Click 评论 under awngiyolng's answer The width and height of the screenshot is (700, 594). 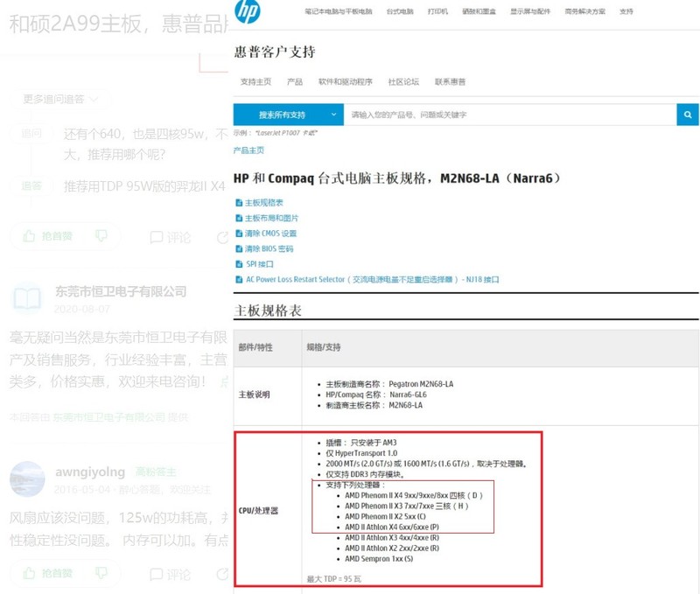(x=170, y=575)
